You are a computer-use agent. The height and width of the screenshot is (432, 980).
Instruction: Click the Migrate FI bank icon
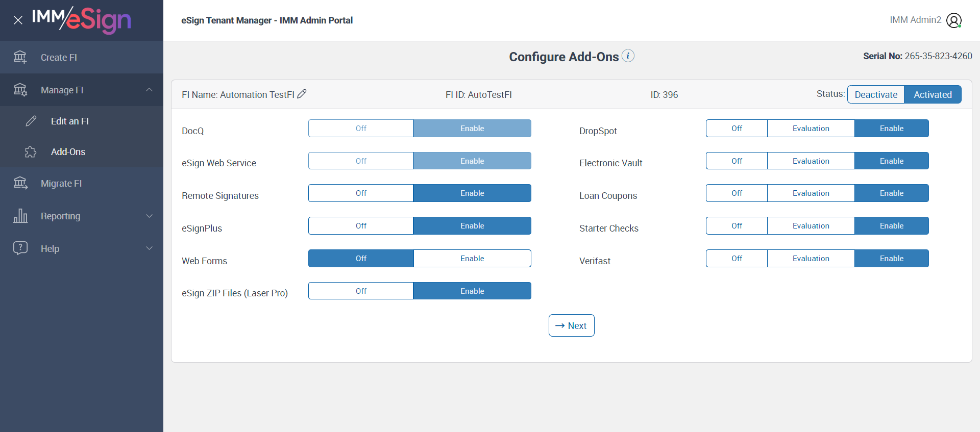(x=20, y=183)
